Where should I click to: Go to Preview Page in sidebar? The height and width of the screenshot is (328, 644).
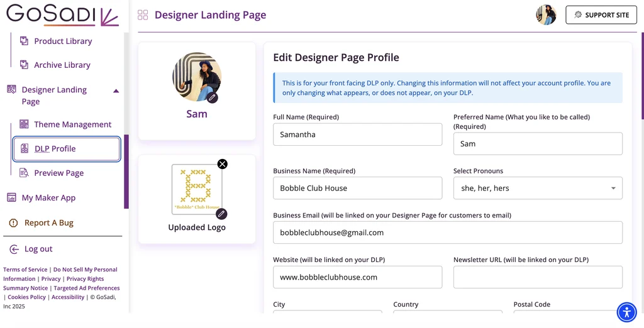point(58,173)
